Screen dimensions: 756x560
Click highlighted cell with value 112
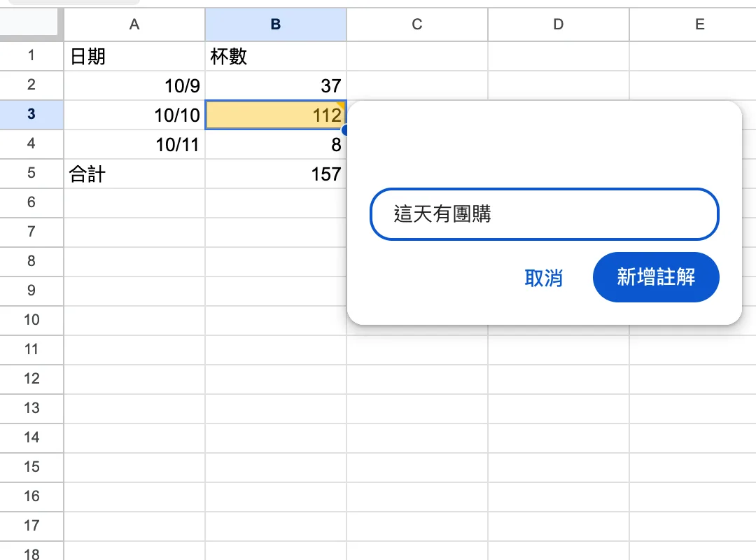click(x=276, y=115)
